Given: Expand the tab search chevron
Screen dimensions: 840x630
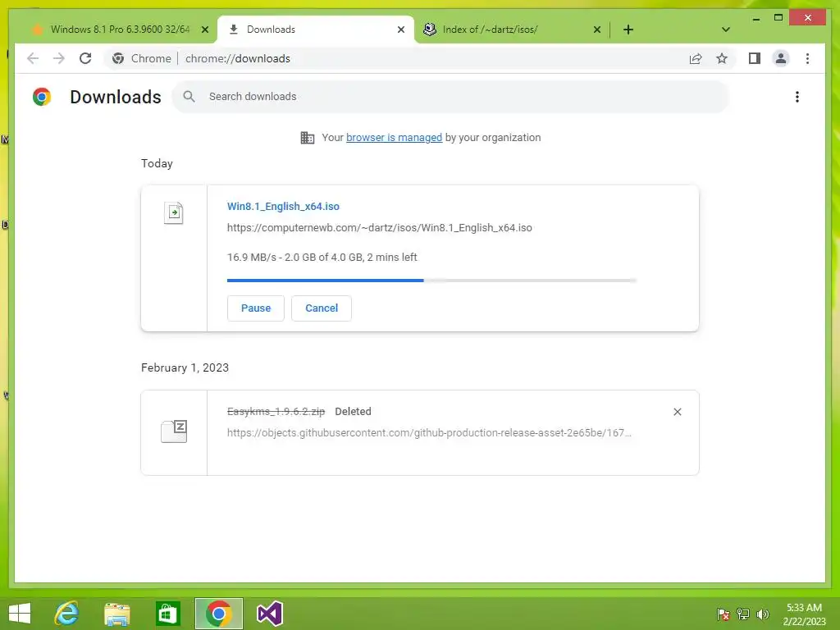Looking at the screenshot, I should click(726, 30).
